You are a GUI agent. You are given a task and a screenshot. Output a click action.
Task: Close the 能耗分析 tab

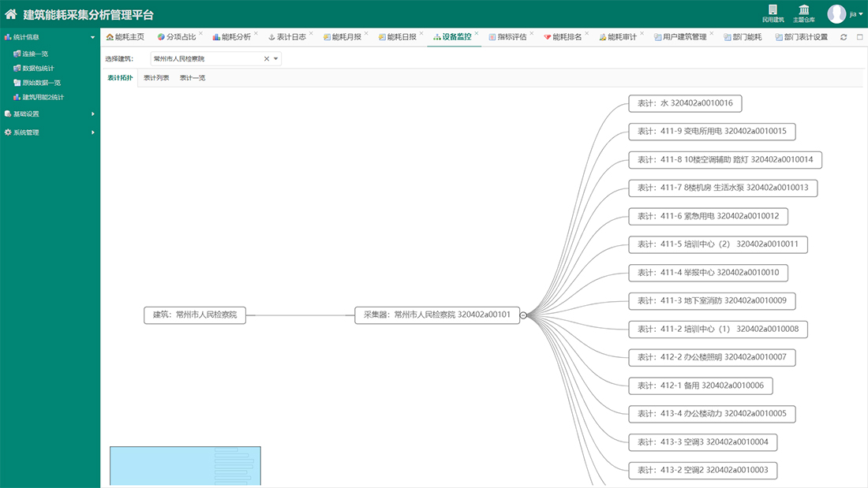256,33
